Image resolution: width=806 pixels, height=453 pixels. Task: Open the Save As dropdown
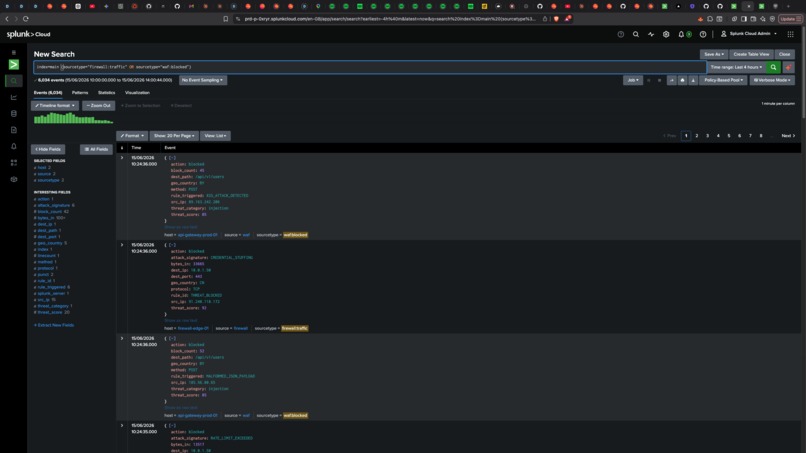click(713, 54)
